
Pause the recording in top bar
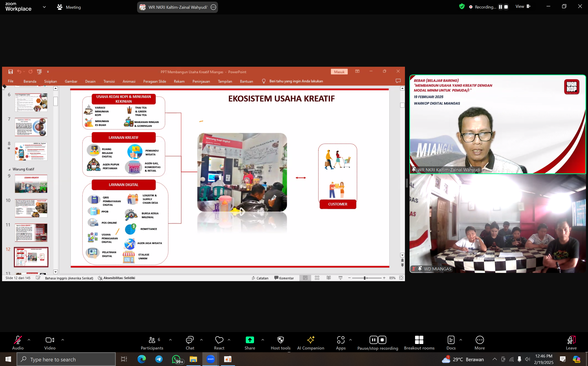pos(500,7)
